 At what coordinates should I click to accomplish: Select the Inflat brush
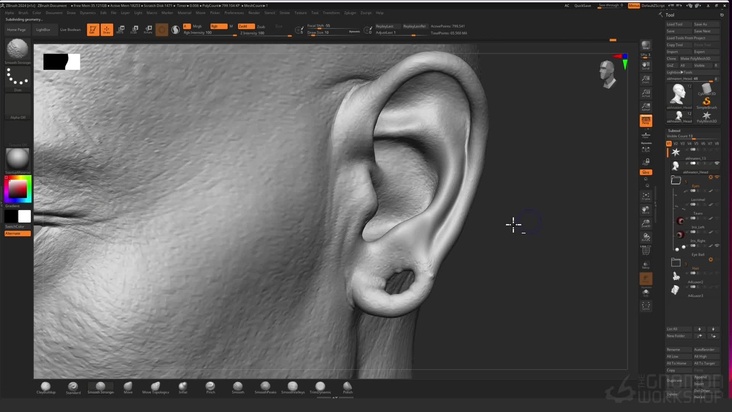click(183, 387)
